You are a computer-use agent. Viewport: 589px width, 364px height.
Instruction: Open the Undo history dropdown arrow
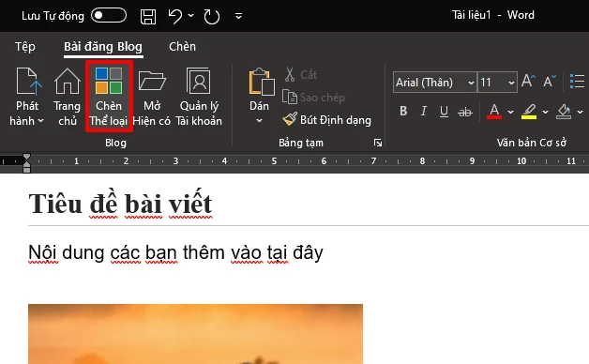coord(190,15)
